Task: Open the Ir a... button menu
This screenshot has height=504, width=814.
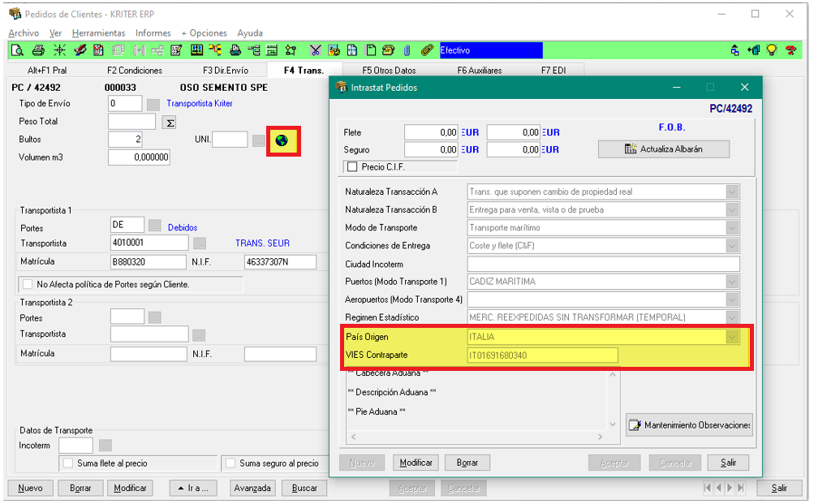Action: pos(192,488)
